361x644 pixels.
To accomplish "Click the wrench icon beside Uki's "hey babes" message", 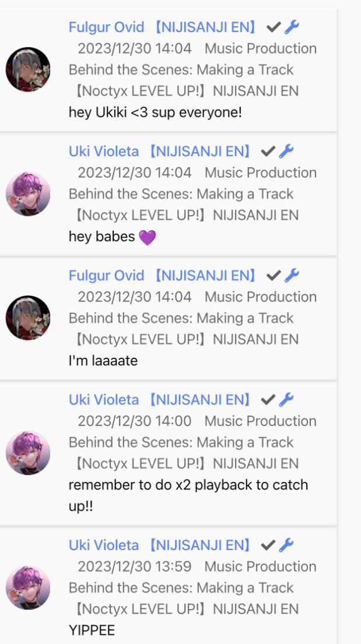I will pyautogui.click(x=286, y=152).
